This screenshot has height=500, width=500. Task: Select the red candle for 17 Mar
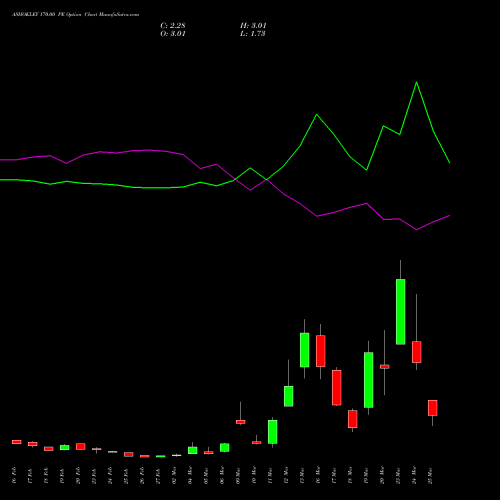click(x=337, y=388)
